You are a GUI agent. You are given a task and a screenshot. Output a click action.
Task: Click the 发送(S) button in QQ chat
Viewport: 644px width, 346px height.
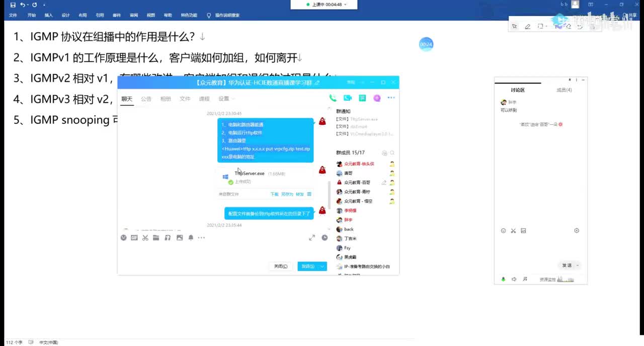point(308,267)
